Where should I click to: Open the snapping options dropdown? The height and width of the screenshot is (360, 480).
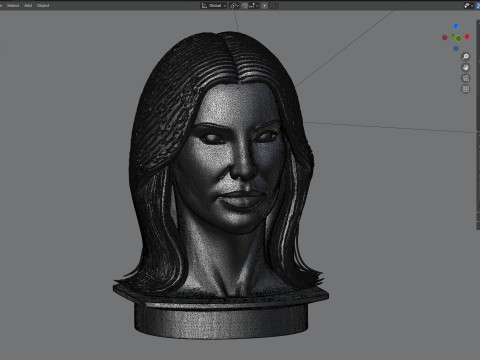pos(253,6)
